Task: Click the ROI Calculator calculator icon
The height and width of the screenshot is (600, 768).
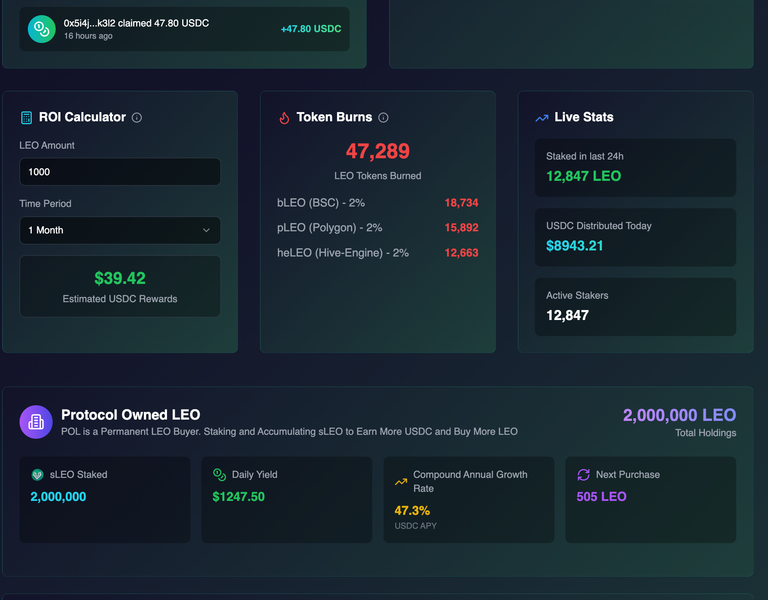Action: coord(26,118)
